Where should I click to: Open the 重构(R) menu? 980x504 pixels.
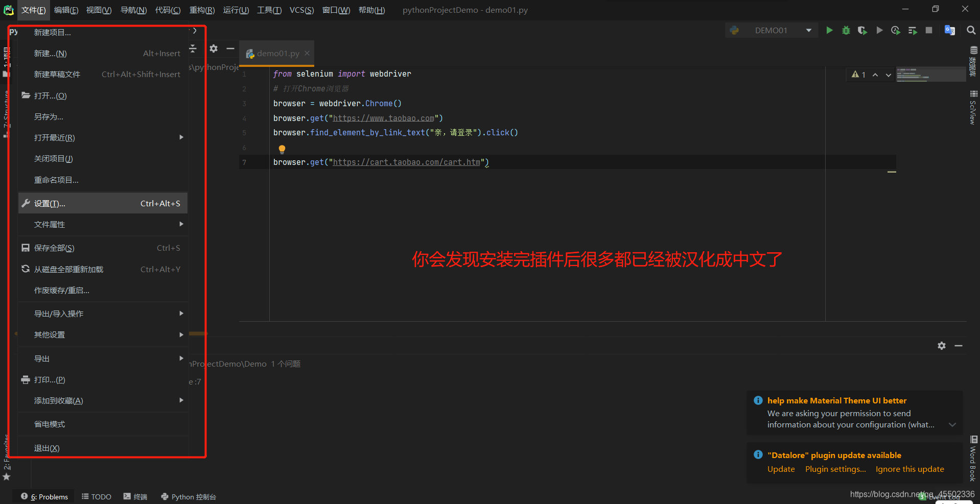202,10
